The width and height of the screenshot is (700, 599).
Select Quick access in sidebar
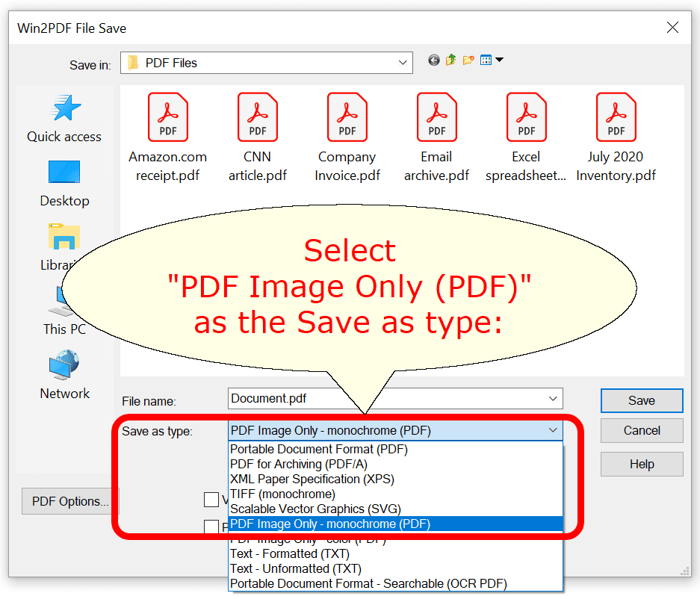pos(64,119)
